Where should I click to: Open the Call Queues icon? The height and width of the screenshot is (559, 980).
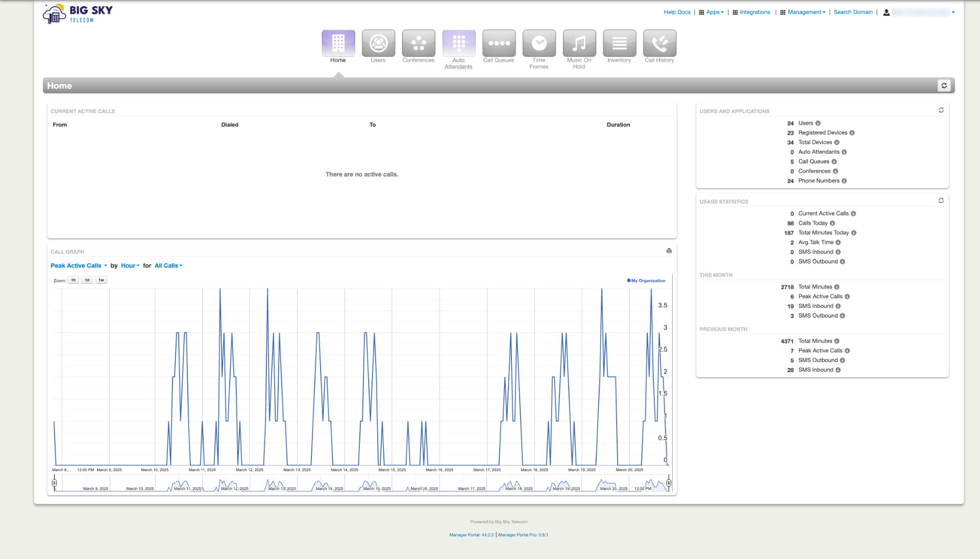[x=499, y=43]
